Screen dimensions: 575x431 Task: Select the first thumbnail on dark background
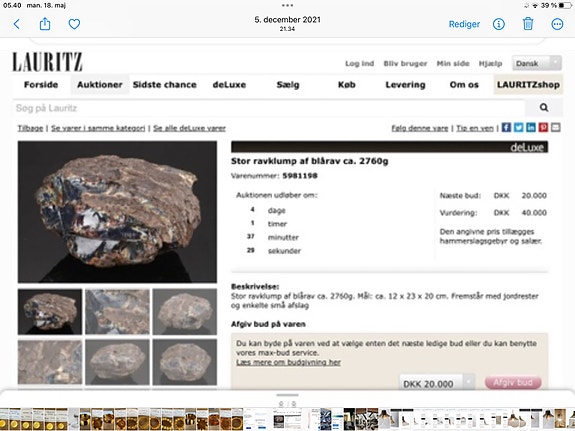pyautogui.click(x=50, y=311)
